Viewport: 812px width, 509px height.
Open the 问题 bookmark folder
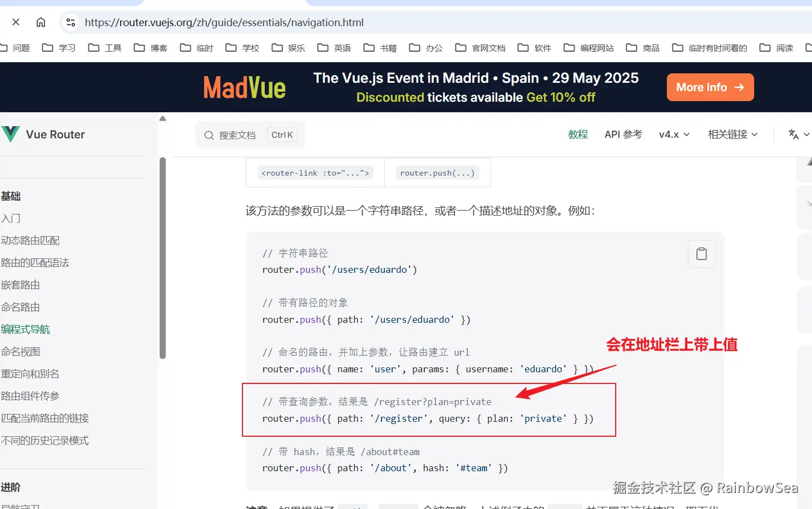click(x=15, y=48)
